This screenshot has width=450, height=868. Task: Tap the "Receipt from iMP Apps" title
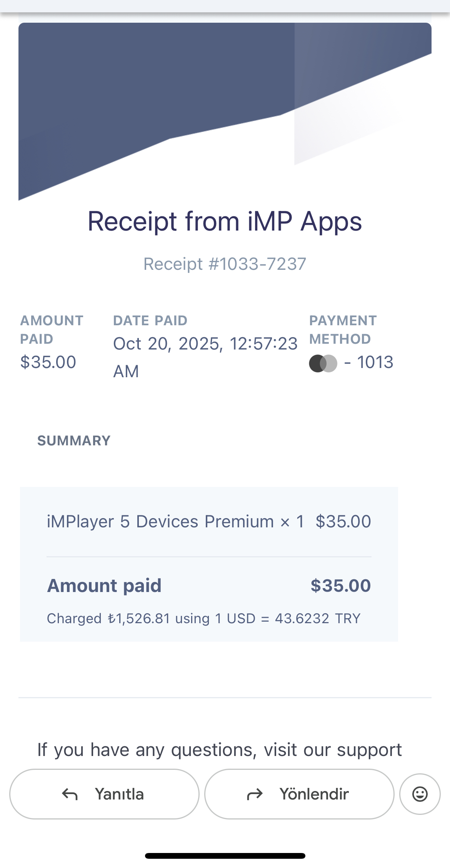(225, 222)
